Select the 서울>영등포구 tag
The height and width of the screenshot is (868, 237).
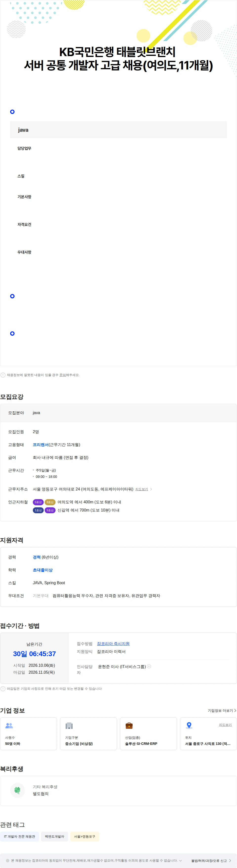(84, 837)
